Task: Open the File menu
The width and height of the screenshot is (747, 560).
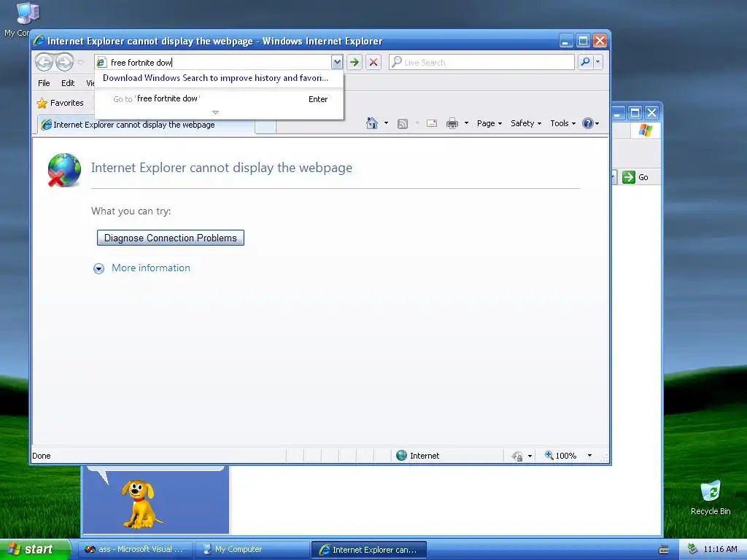Action: click(x=44, y=83)
